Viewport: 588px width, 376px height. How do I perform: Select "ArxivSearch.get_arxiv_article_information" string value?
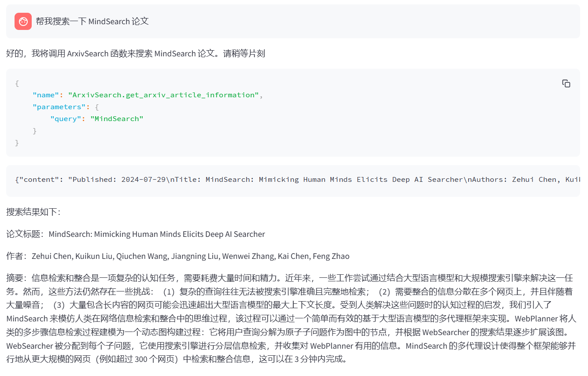pyautogui.click(x=163, y=95)
